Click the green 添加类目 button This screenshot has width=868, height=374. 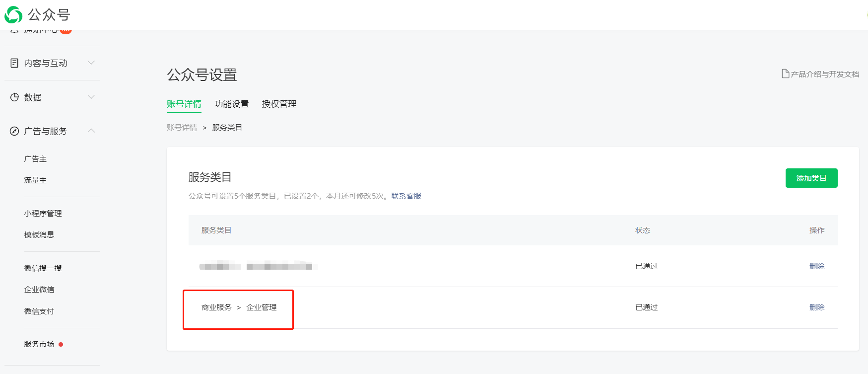(x=811, y=178)
